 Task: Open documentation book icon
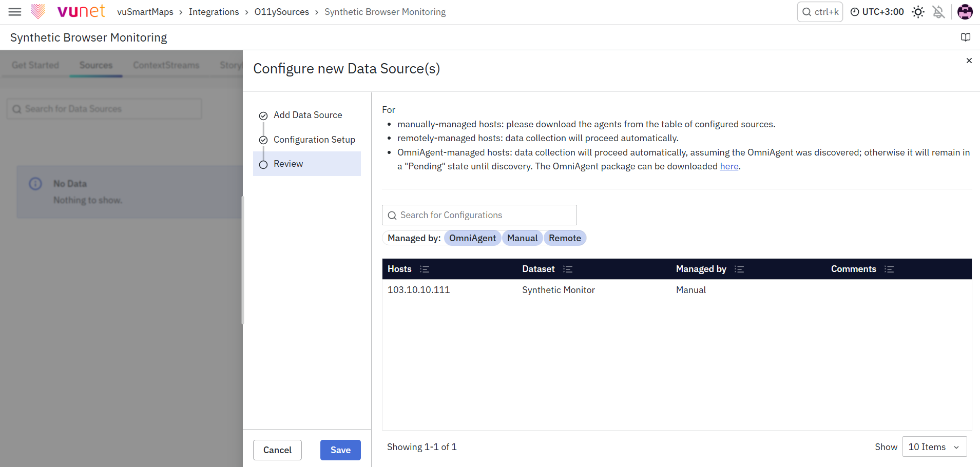966,37
